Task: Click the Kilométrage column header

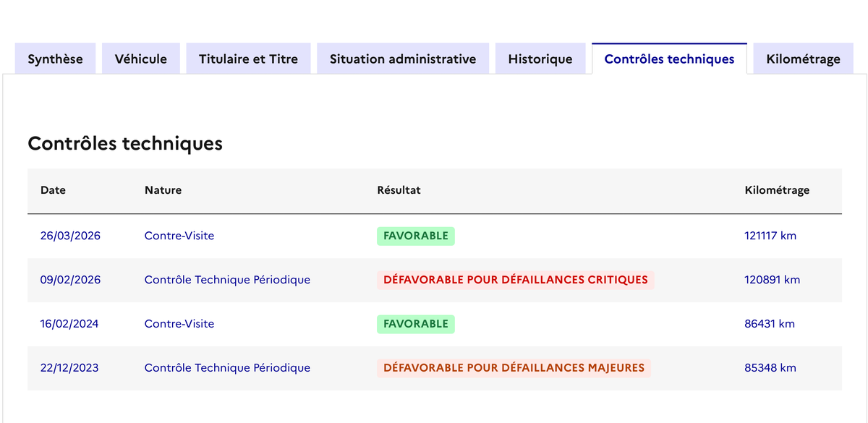Action: click(777, 190)
